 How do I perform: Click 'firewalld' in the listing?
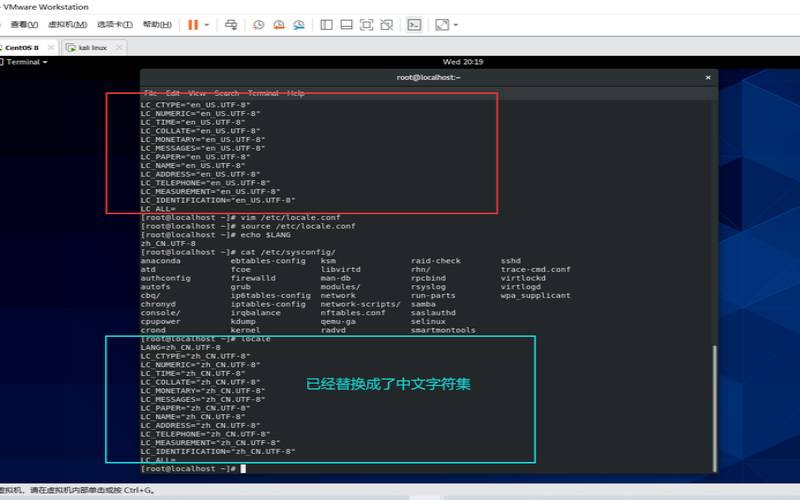(253, 278)
